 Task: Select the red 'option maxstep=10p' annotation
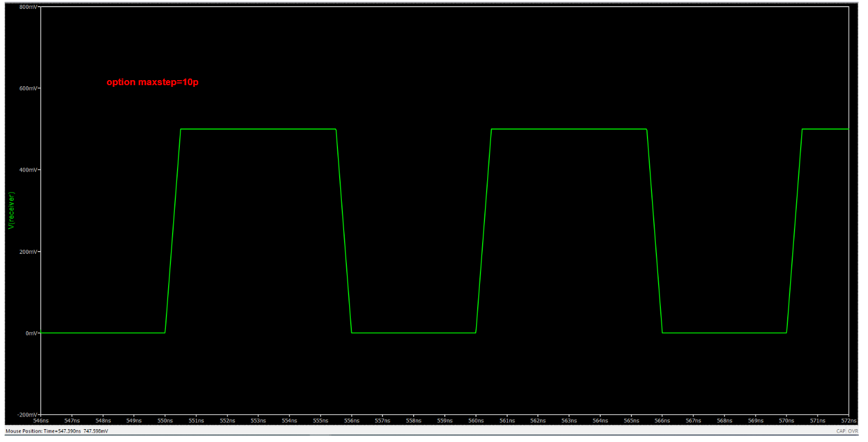click(x=152, y=82)
